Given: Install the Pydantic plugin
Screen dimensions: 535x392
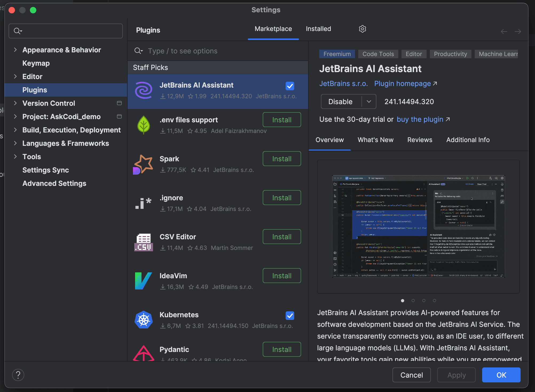Looking at the screenshot, I should click(x=282, y=349).
